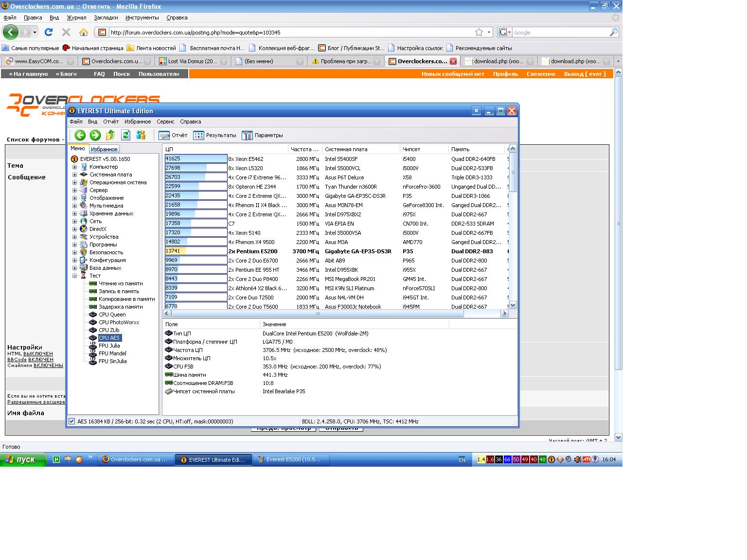Expand the Компьютер tree node

[75, 167]
